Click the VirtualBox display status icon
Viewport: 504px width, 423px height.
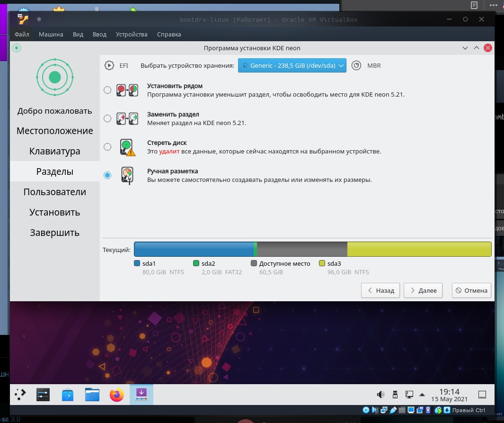coord(411,410)
